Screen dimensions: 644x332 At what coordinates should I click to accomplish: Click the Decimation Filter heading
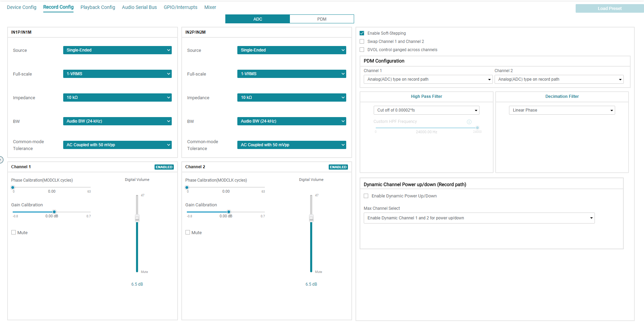[x=562, y=96]
